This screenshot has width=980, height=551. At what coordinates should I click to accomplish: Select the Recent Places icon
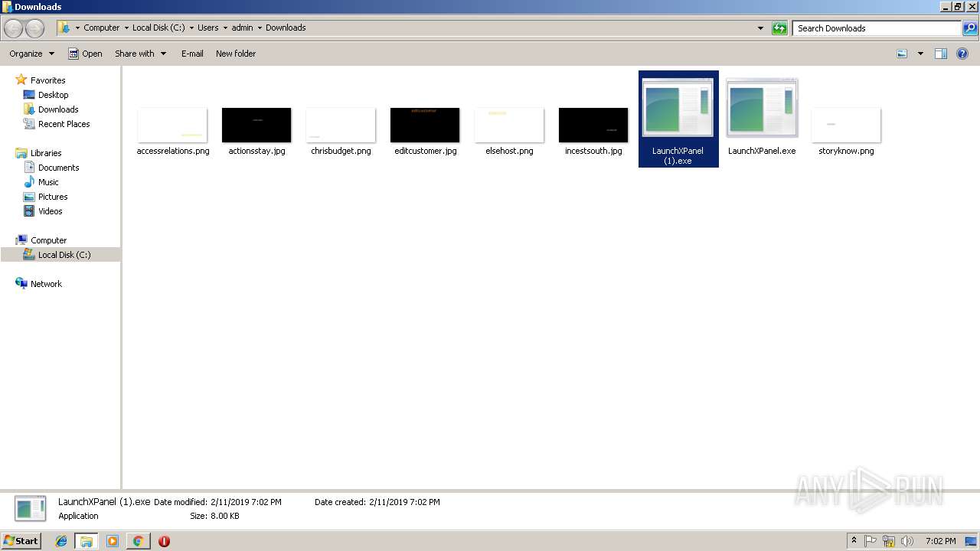(29, 124)
